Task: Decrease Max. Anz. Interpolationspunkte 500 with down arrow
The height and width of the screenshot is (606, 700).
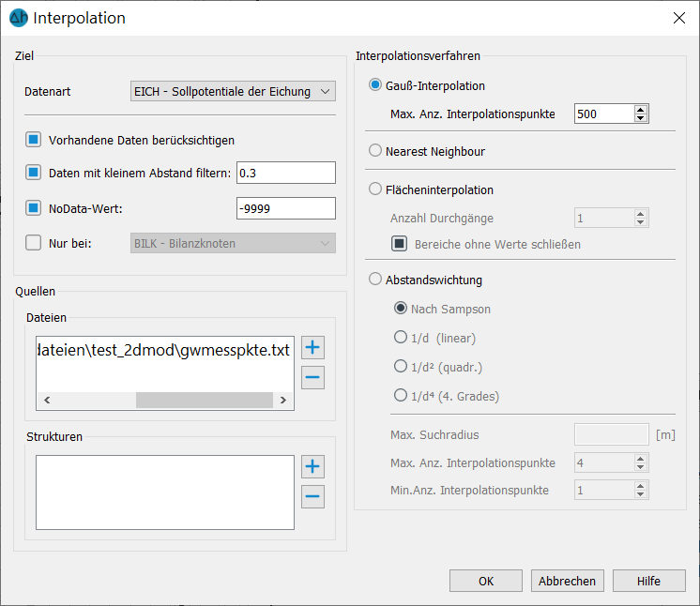Action: point(641,118)
